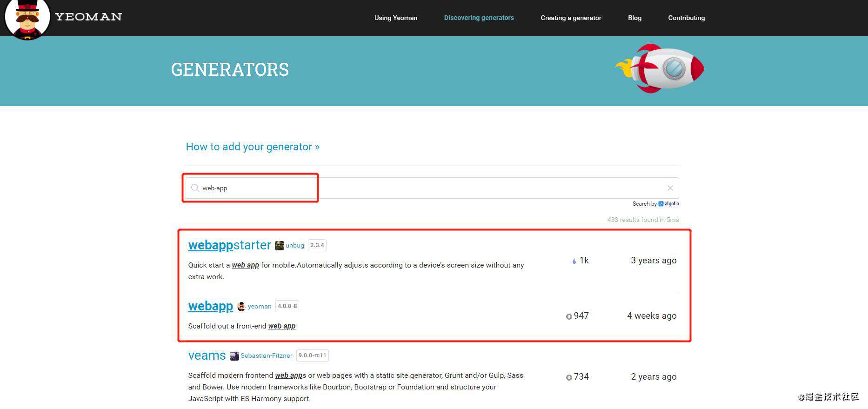The width and height of the screenshot is (868, 409).
Task: Click the yeoman author avatar icon
Action: coord(241,306)
